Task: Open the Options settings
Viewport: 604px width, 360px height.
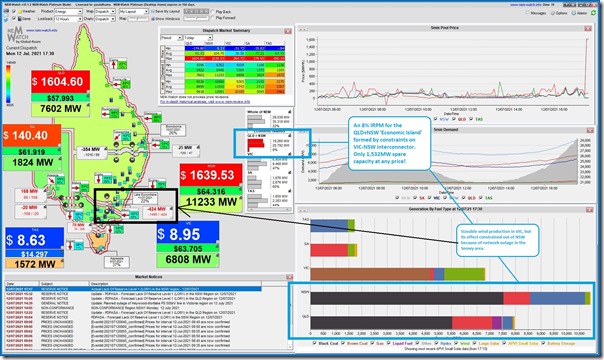Action: click(559, 13)
